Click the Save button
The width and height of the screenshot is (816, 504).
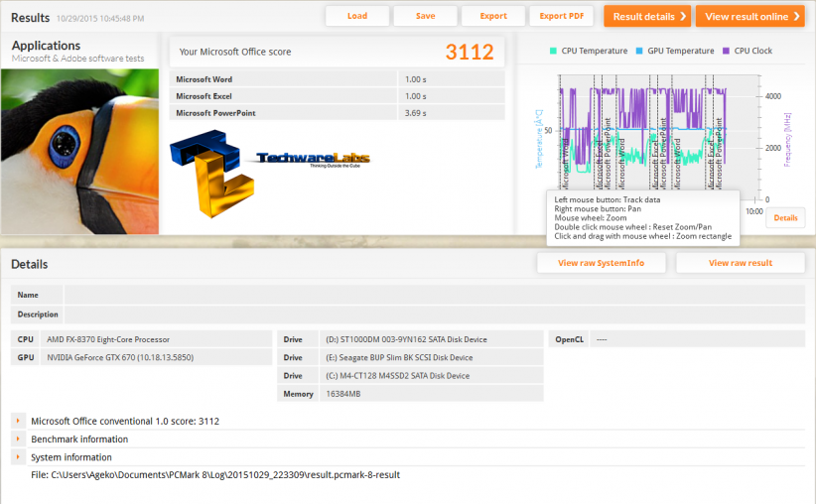point(425,16)
